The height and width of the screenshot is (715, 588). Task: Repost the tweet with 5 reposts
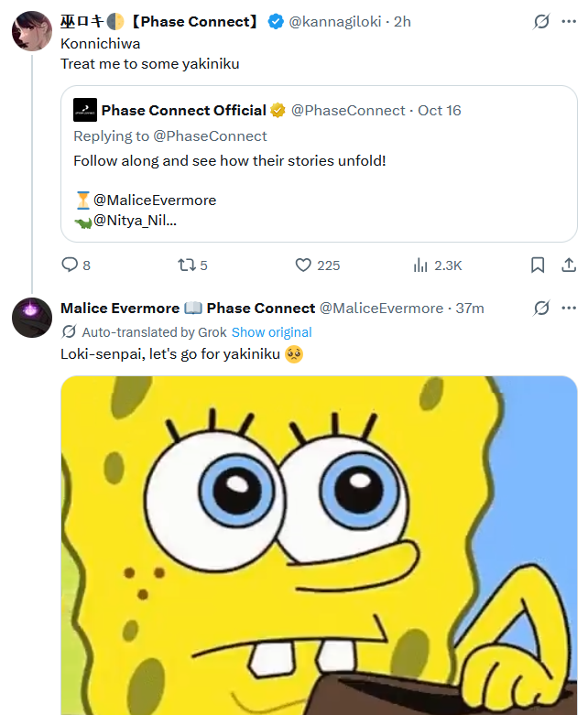click(187, 265)
